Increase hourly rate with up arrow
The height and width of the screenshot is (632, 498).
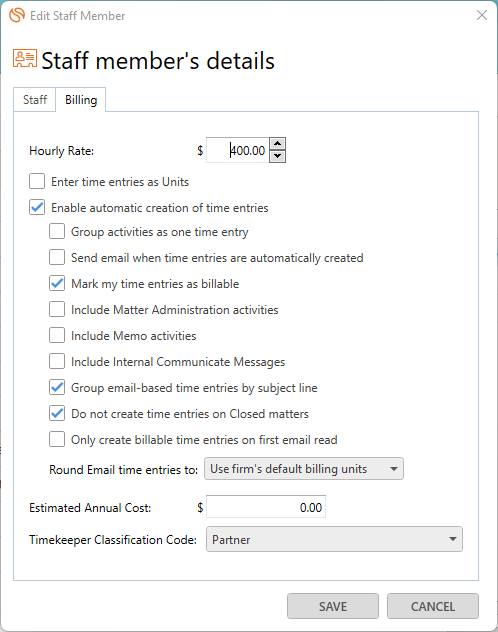[278, 143]
